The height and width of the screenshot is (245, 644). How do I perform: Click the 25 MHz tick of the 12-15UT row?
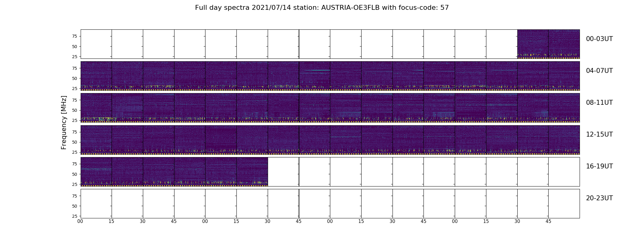(x=75, y=152)
